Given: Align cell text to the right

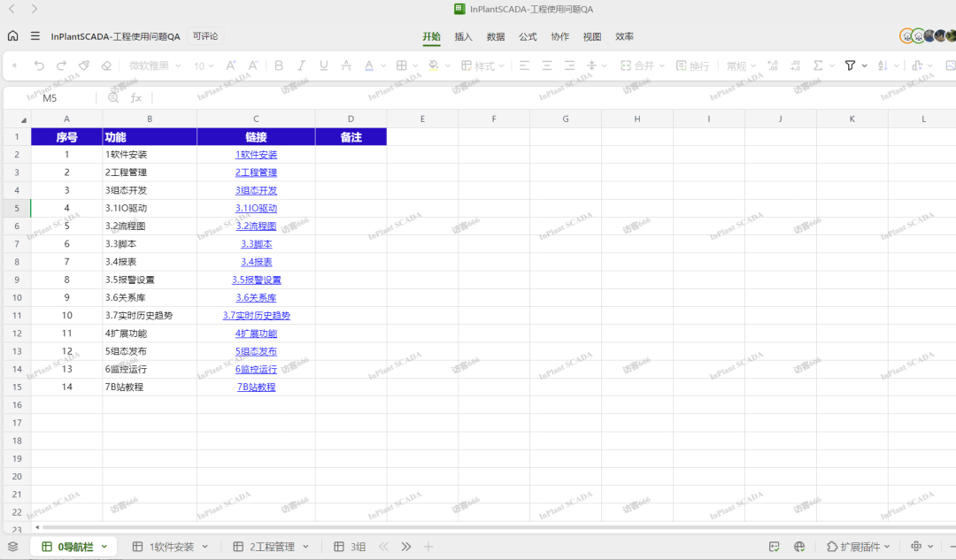Looking at the screenshot, I should coord(569,65).
